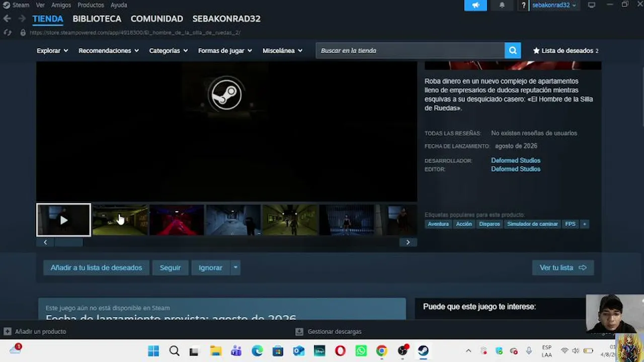
Task: Select the Simulador de caminar tag
Action: (x=532, y=224)
